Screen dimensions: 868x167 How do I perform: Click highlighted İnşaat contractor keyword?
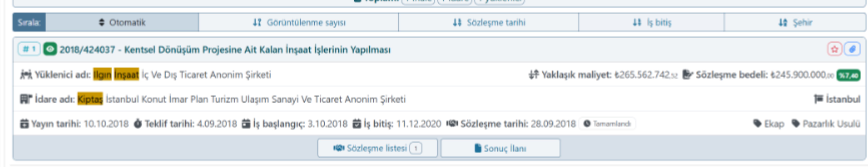[x=126, y=74]
